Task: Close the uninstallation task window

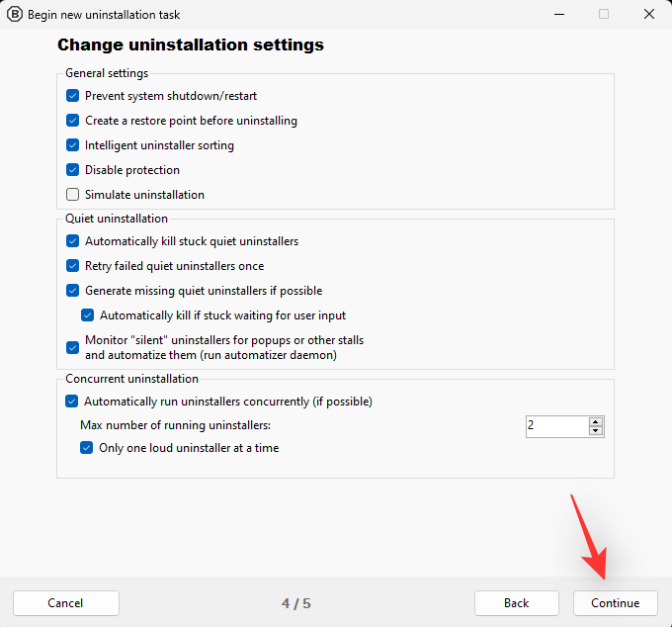Action: point(648,15)
